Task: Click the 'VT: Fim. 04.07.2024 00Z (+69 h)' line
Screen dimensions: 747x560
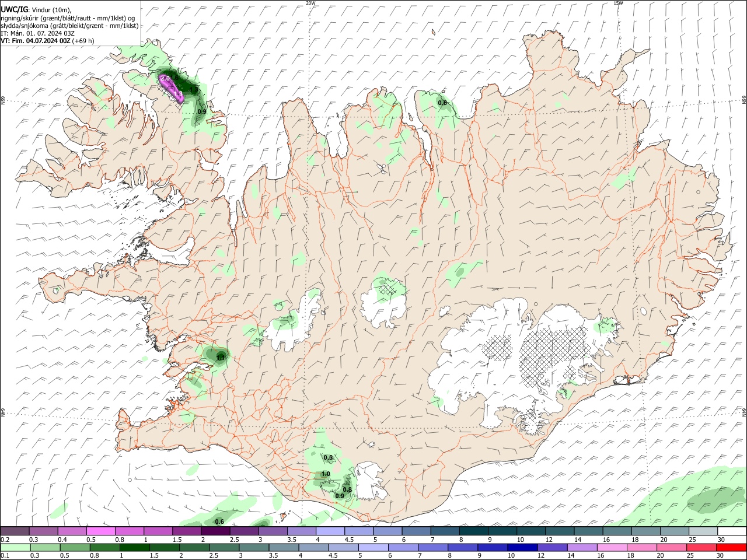Action: (47, 41)
